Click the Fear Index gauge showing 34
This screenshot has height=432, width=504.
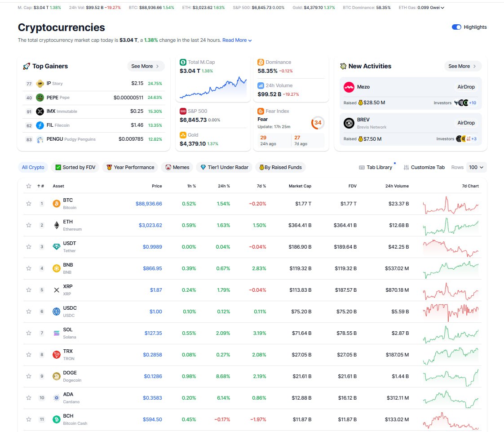[318, 123]
